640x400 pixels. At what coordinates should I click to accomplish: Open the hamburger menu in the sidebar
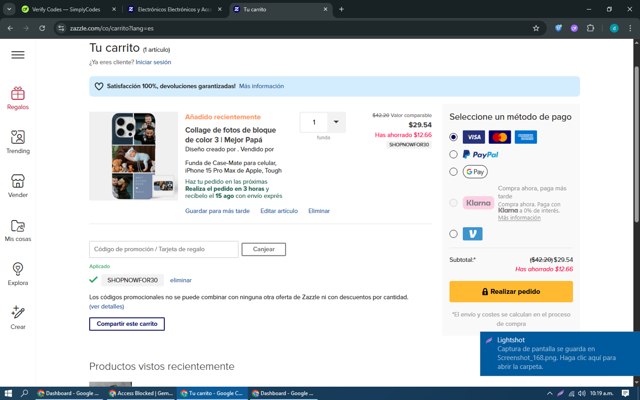click(18, 55)
